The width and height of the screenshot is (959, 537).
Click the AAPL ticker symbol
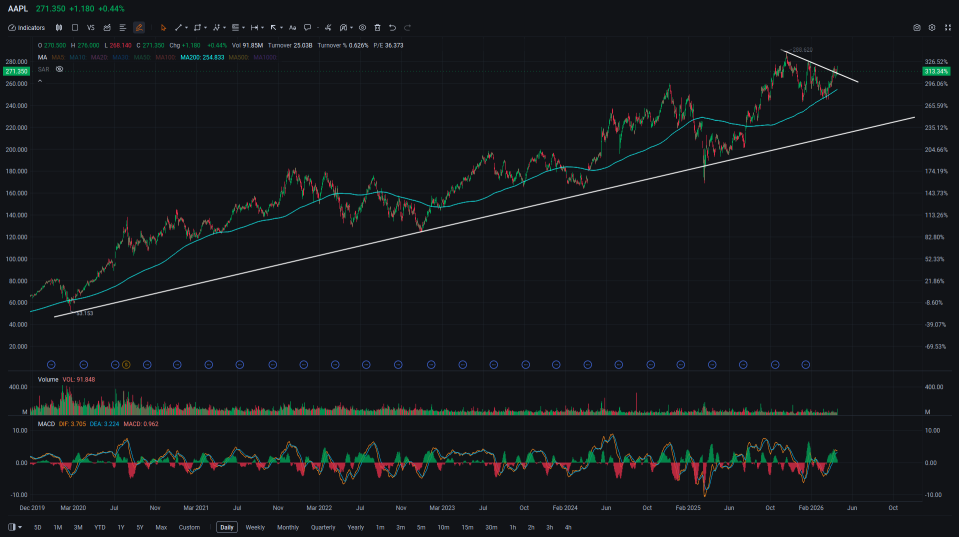pos(18,9)
